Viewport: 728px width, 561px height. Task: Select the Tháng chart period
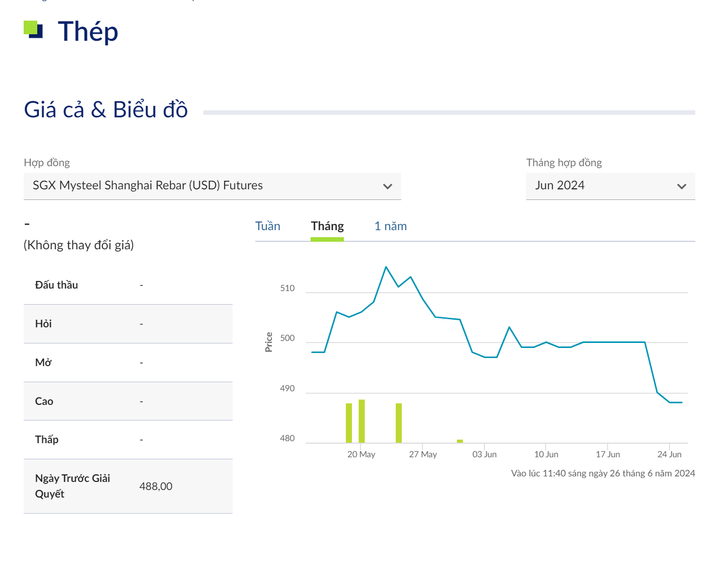point(327,226)
